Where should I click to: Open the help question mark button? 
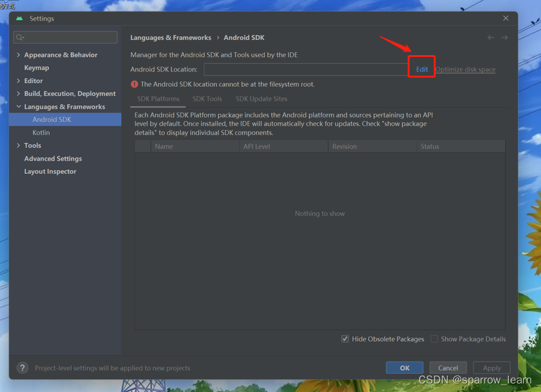click(22, 368)
